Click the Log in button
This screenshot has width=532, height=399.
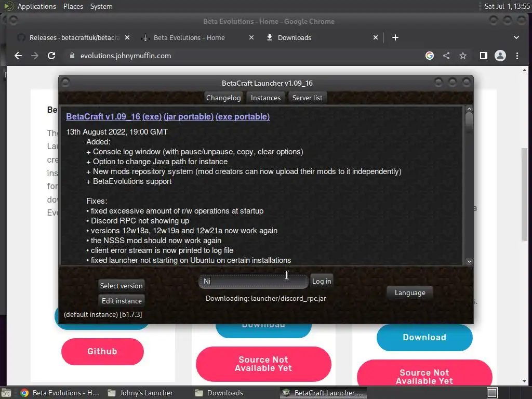pos(321,281)
